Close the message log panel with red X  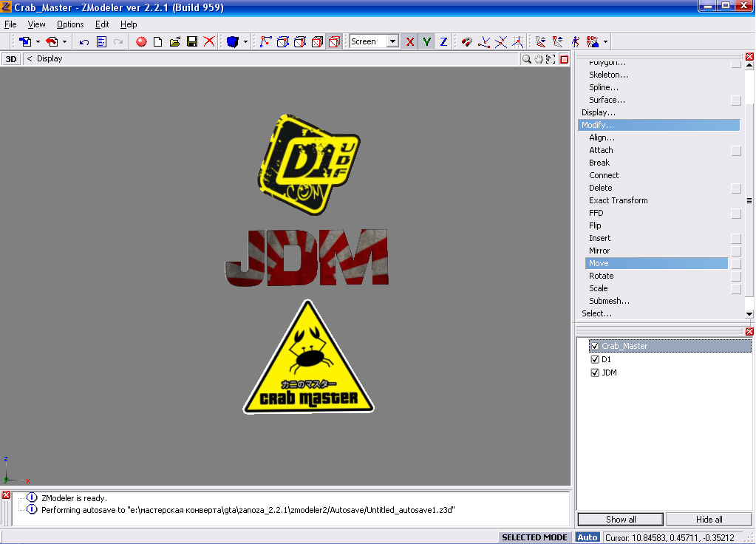pyautogui.click(x=6, y=495)
